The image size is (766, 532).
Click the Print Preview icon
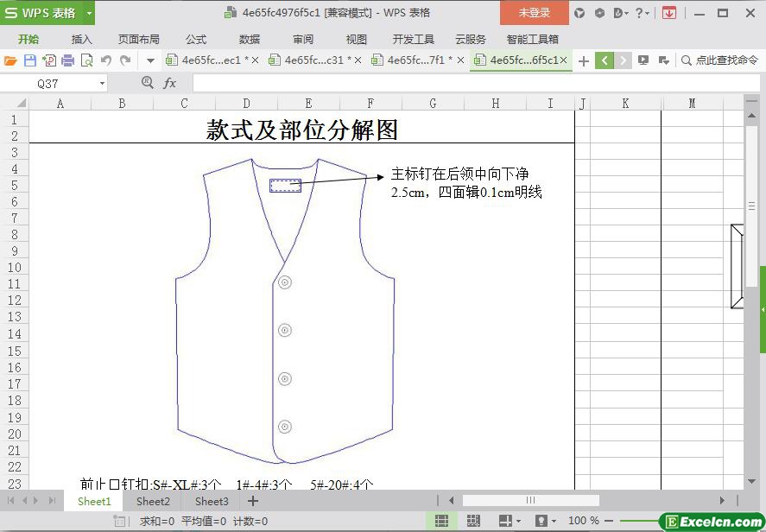pos(87,60)
